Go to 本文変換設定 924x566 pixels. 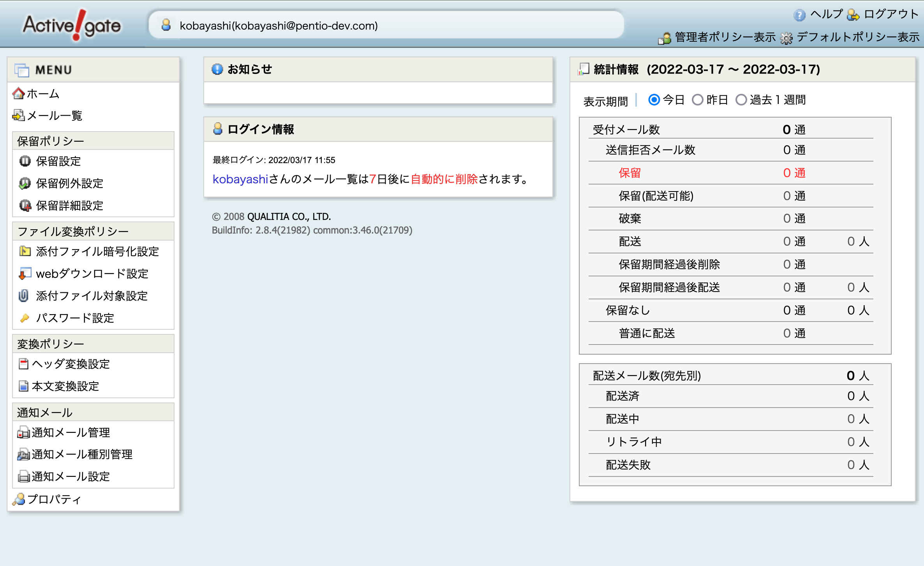[x=65, y=386]
